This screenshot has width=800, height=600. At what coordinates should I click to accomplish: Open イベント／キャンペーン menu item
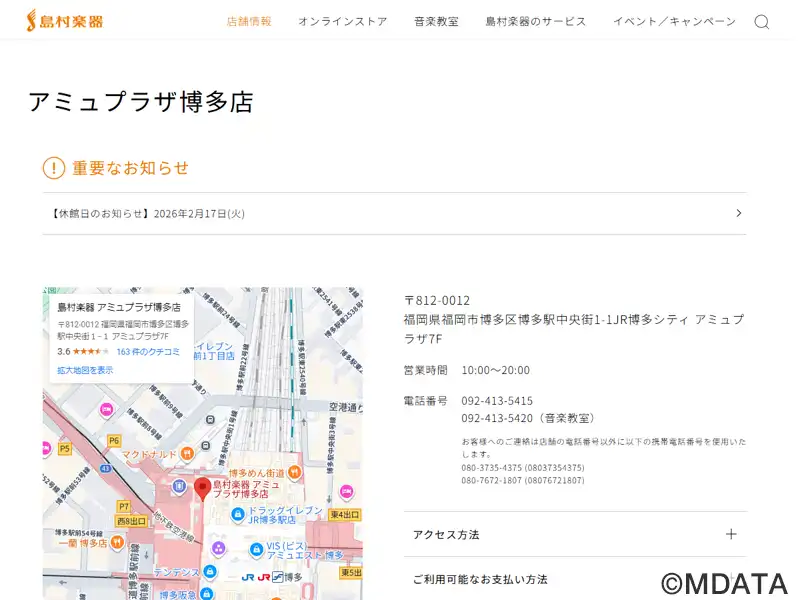[674, 21]
